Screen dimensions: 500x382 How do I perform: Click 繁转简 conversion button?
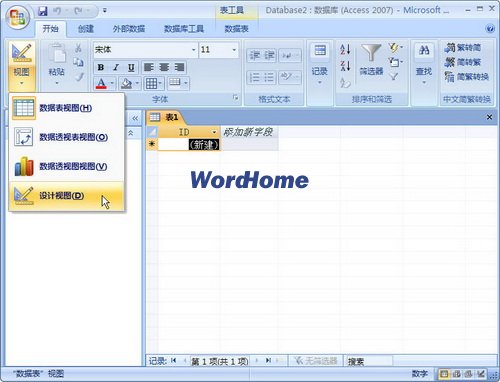[463, 48]
